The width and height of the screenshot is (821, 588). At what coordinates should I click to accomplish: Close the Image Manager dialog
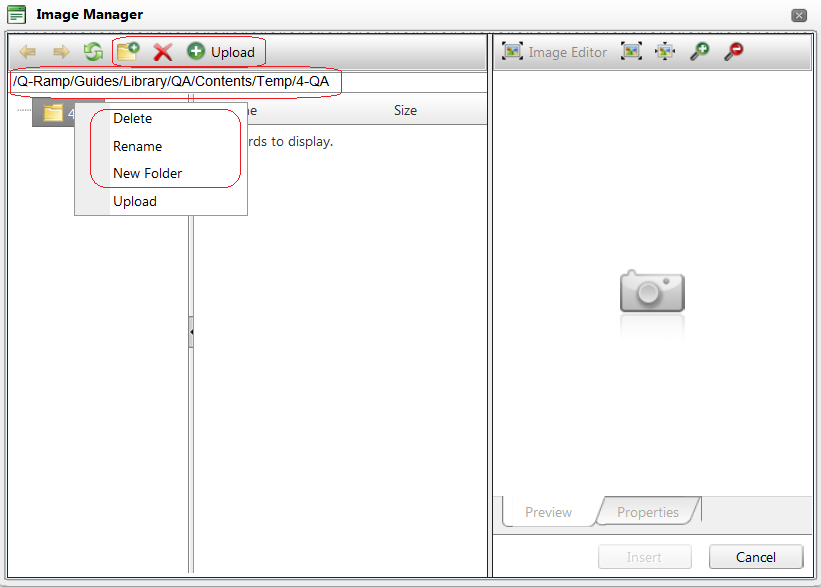pyautogui.click(x=798, y=15)
